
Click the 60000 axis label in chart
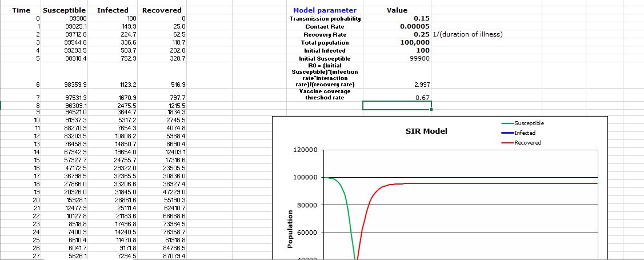tap(306, 233)
